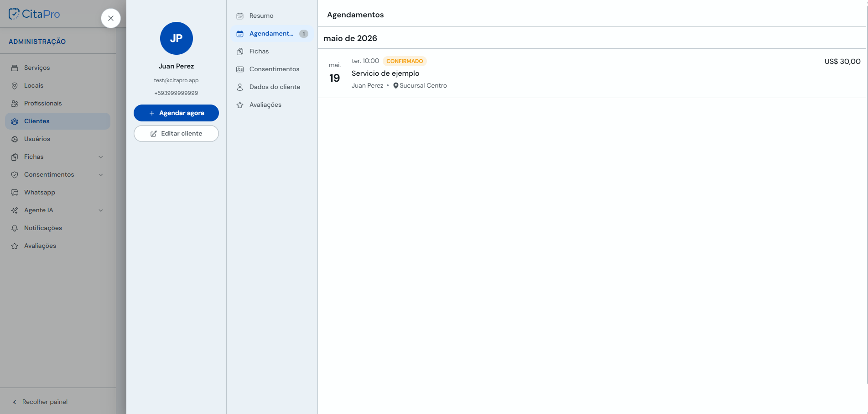
Task: Open the Consentimentos tab for client
Action: click(x=272, y=69)
